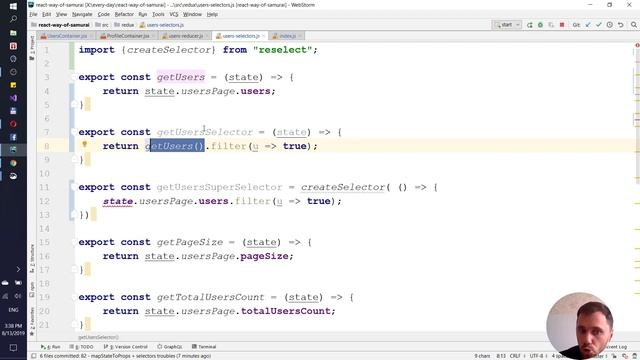This screenshot has height=360, width=640.
Task: Open the Help menu
Action: (212, 14)
